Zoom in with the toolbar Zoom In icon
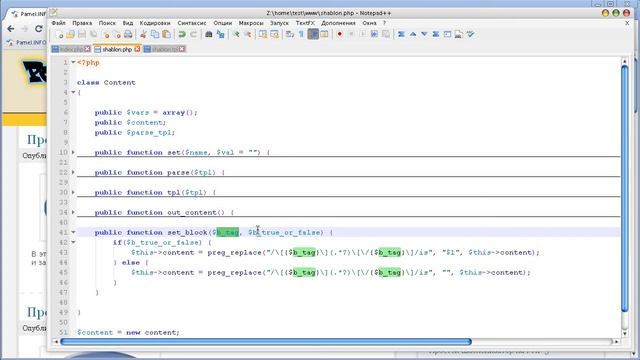This screenshot has height=360, width=640. click(236, 34)
